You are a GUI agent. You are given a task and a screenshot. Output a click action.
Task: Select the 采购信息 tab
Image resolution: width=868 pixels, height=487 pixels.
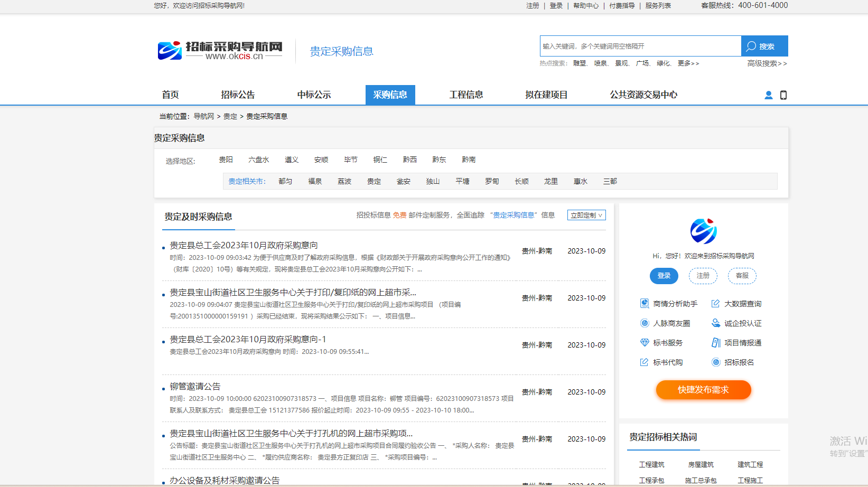[x=390, y=95]
